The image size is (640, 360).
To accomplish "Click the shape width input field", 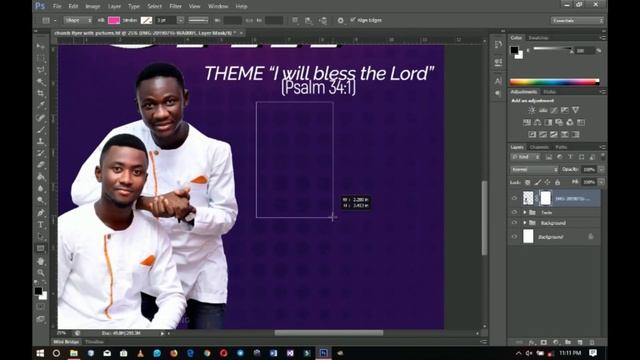I will pyautogui.click(x=233, y=20).
